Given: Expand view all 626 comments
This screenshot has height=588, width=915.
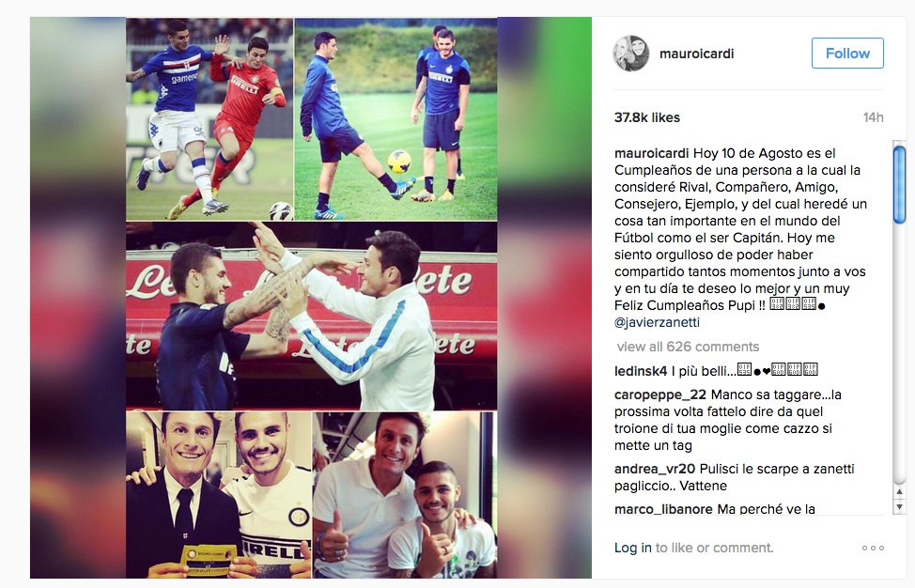Looking at the screenshot, I should (x=688, y=347).
